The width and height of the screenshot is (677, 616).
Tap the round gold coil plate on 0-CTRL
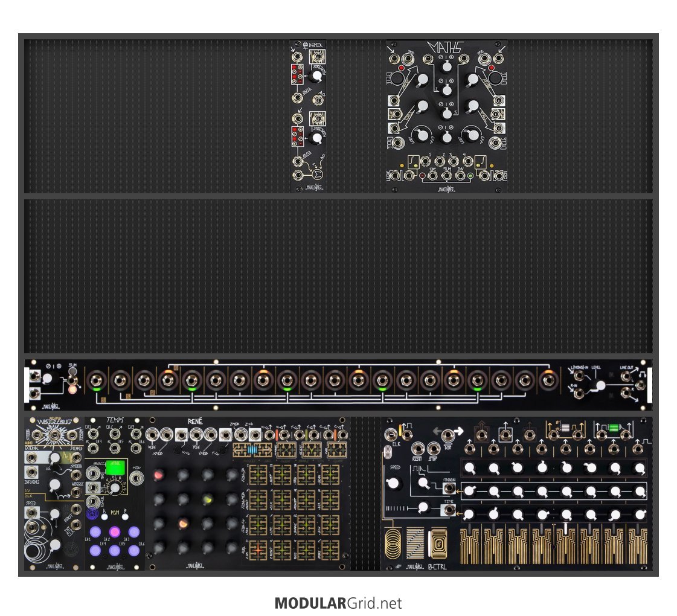392,543
